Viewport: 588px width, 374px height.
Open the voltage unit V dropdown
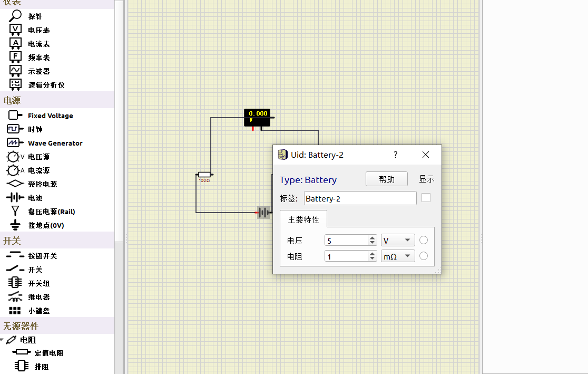point(398,241)
